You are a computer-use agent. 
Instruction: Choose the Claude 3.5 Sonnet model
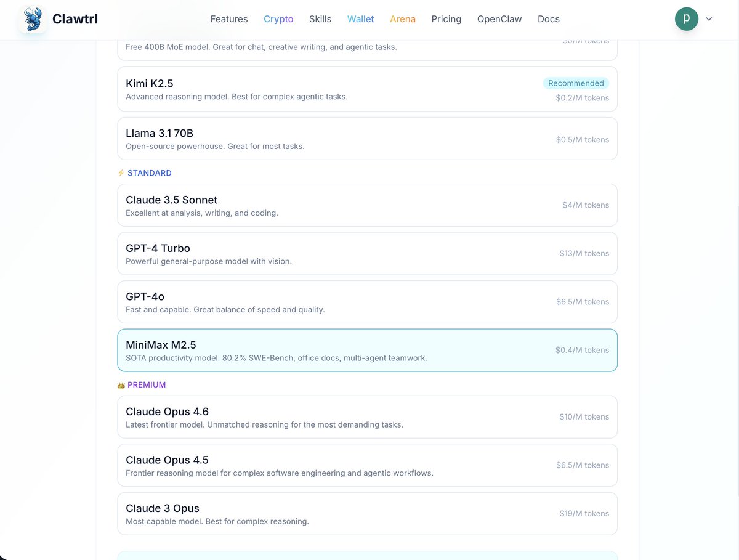368,205
